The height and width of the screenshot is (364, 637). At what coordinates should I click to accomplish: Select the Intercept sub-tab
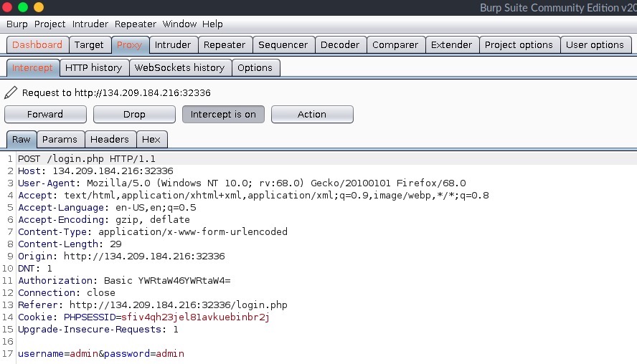point(32,68)
